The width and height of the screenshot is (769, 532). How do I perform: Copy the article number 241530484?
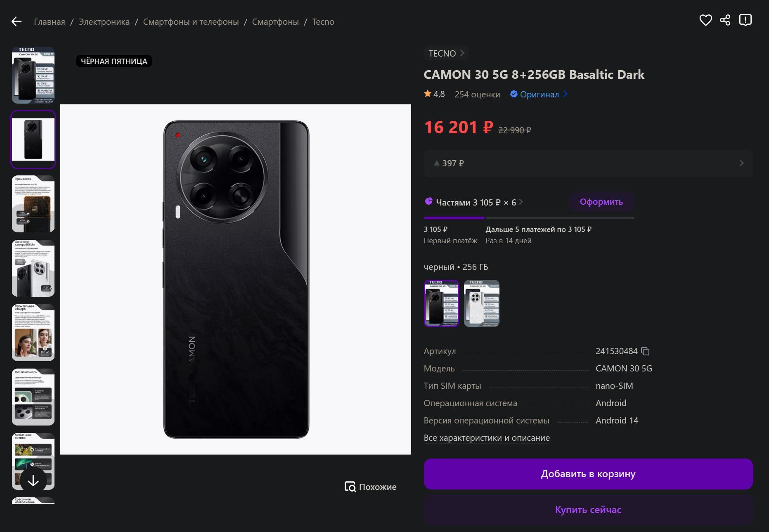[646, 351]
